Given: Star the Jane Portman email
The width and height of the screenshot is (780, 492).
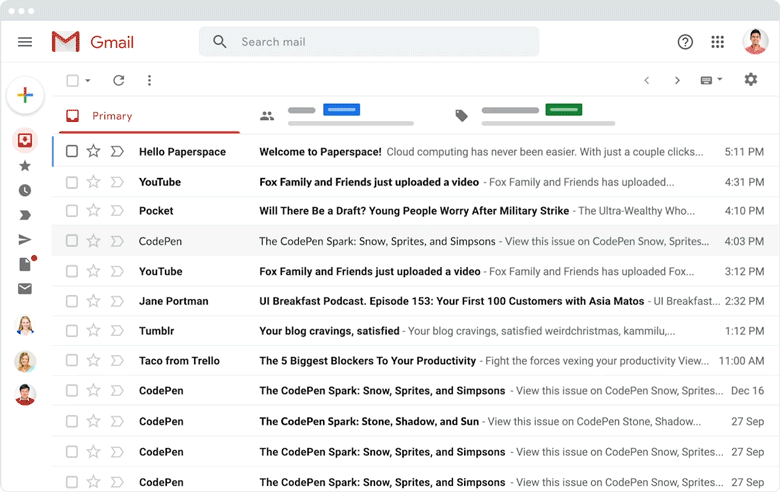Looking at the screenshot, I should tap(94, 300).
